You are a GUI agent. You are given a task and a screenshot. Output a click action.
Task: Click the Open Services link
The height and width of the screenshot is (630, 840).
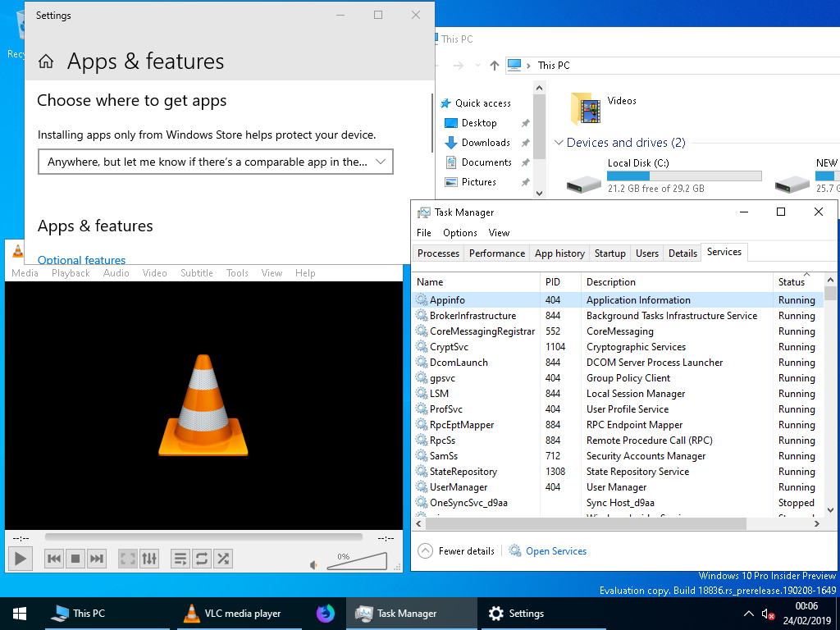(x=555, y=551)
